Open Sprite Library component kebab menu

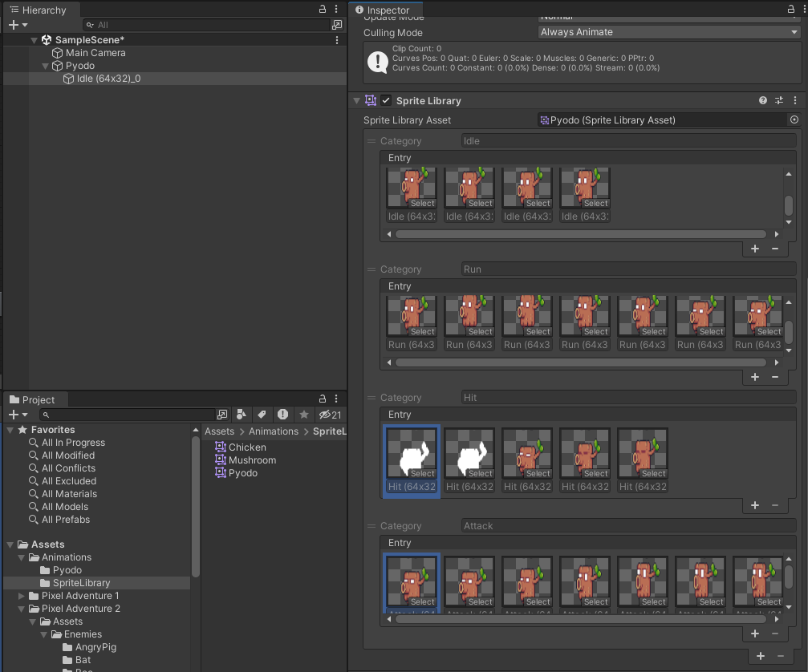pos(795,100)
